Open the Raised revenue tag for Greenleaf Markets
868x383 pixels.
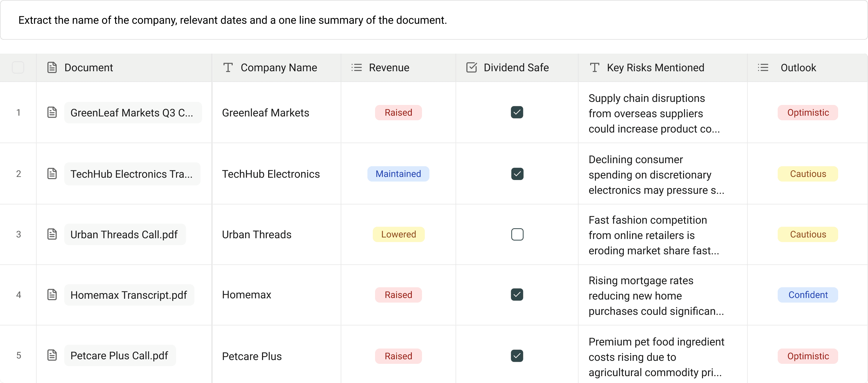(398, 113)
